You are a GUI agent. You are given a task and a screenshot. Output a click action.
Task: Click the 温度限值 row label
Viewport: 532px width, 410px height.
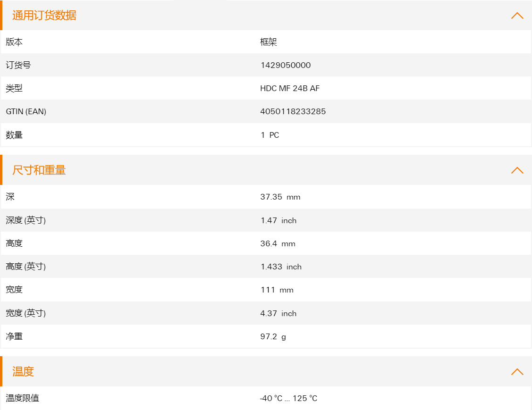(22, 398)
